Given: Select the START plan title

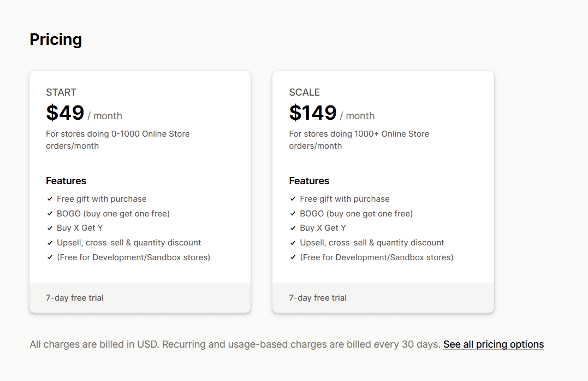Looking at the screenshot, I should tap(61, 92).
